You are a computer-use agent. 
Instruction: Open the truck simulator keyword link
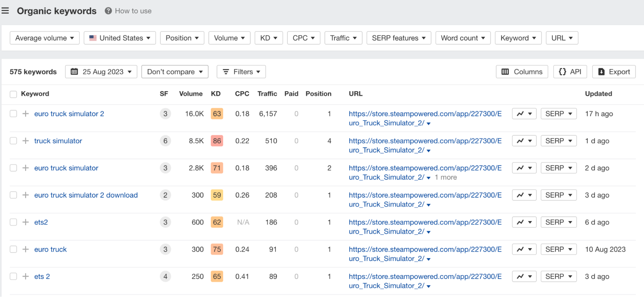click(58, 141)
